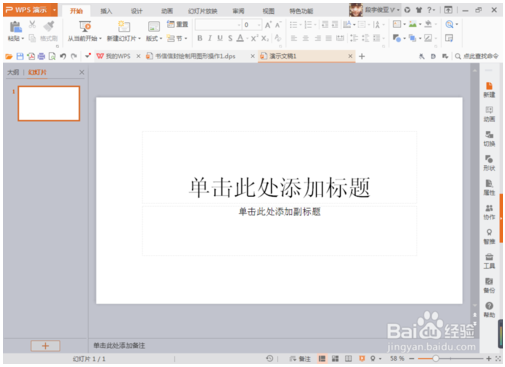Click the Reset (重置) button
This screenshot has width=505, height=367.
177,24
